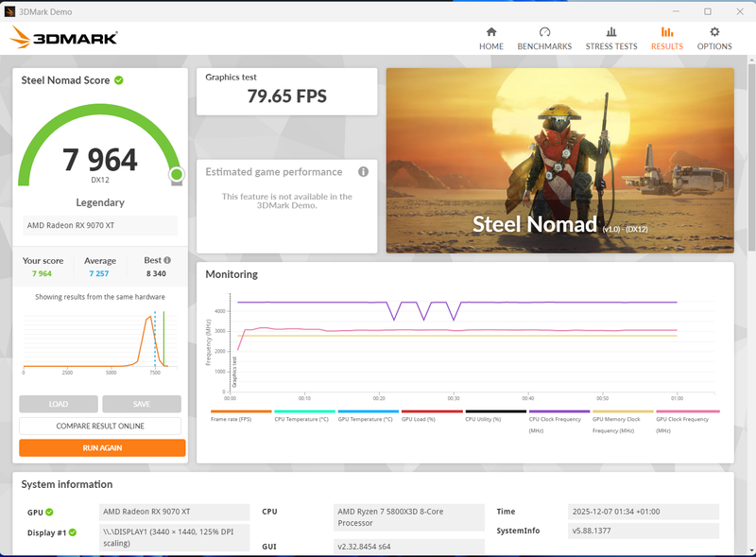
Task: Click the scrollbar up arrow
Action: click(x=751, y=60)
